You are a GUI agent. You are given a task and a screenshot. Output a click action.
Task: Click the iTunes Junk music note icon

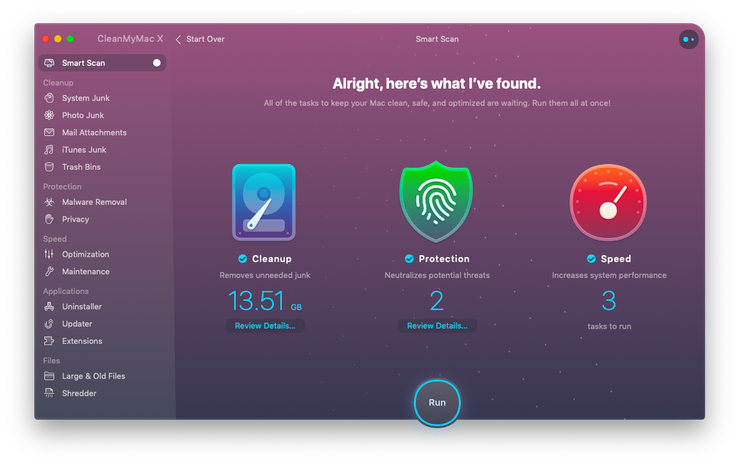tap(49, 150)
